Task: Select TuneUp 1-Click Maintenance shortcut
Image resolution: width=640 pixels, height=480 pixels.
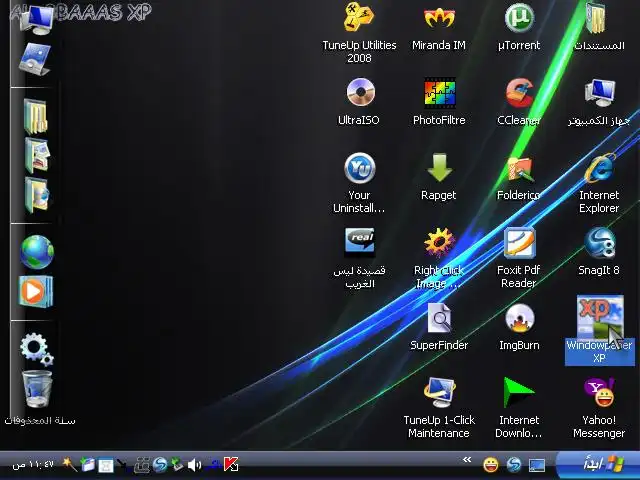Action: [439, 408]
